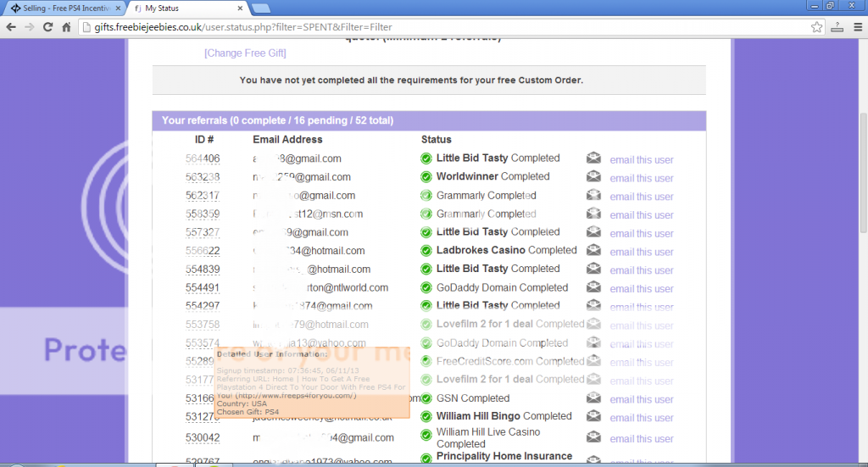The image size is (868, 467).
Task: Click envelope icon for referral 530042
Action: (x=593, y=437)
